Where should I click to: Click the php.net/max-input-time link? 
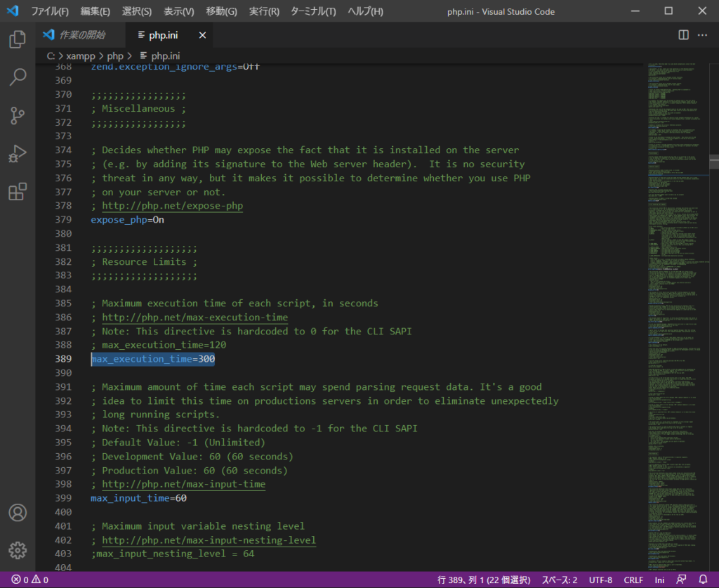point(183,484)
